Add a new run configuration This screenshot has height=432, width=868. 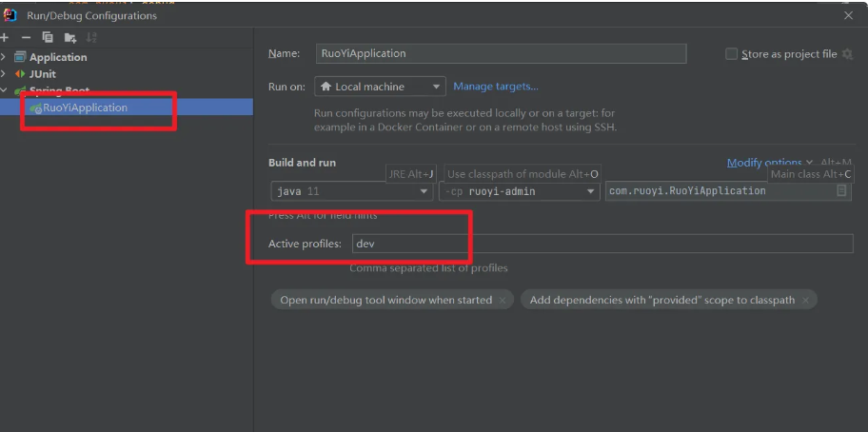coord(5,38)
